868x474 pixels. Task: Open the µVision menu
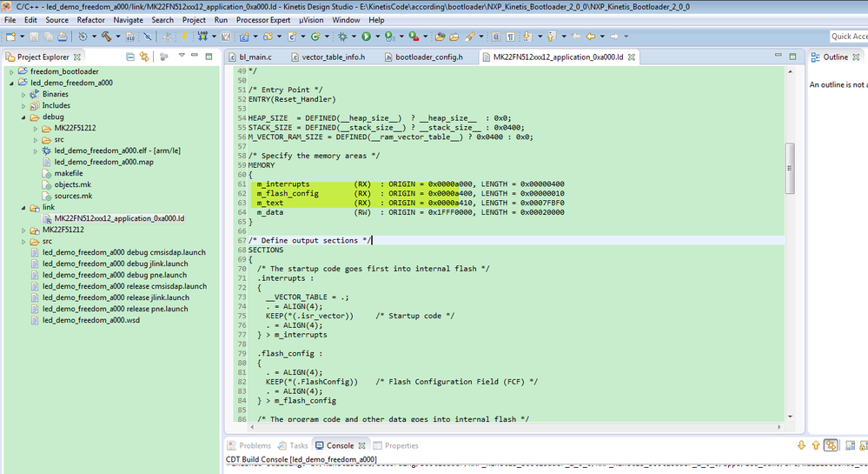coord(311,20)
